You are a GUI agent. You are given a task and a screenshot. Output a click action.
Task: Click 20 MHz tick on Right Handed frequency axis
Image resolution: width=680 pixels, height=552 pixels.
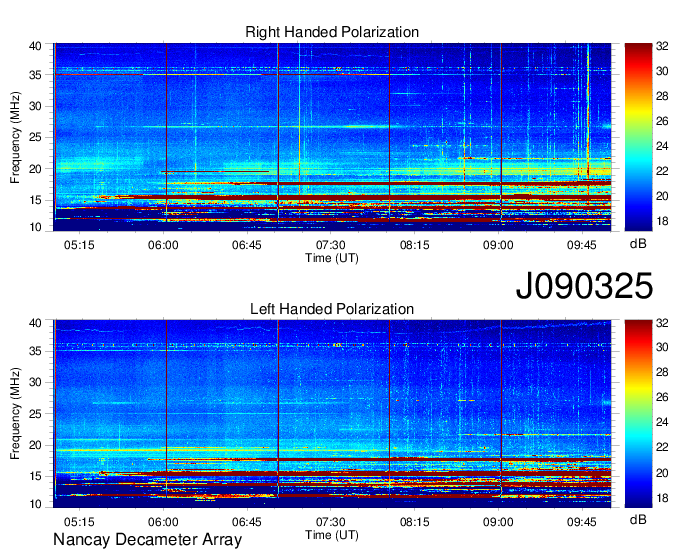(x=35, y=169)
